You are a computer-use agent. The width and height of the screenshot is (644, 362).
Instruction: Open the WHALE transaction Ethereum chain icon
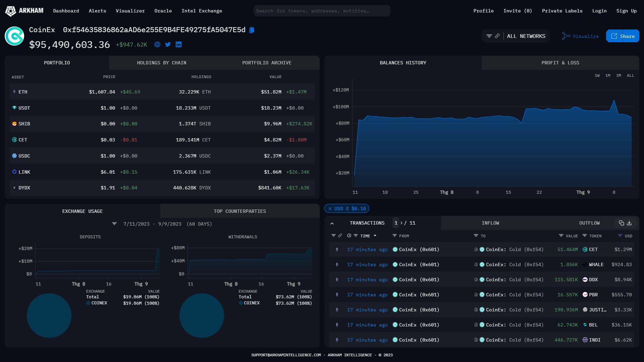tap(337, 265)
